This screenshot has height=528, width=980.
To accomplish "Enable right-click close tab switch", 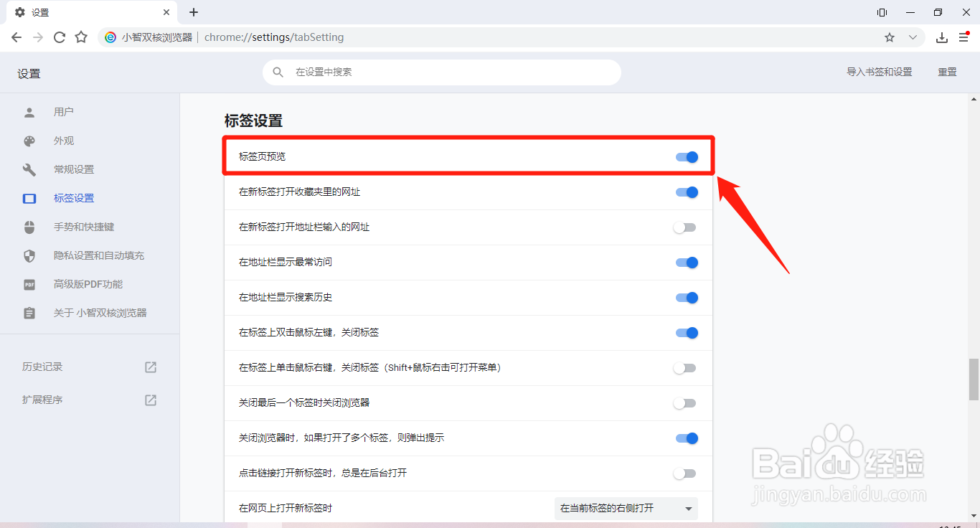I will point(684,368).
